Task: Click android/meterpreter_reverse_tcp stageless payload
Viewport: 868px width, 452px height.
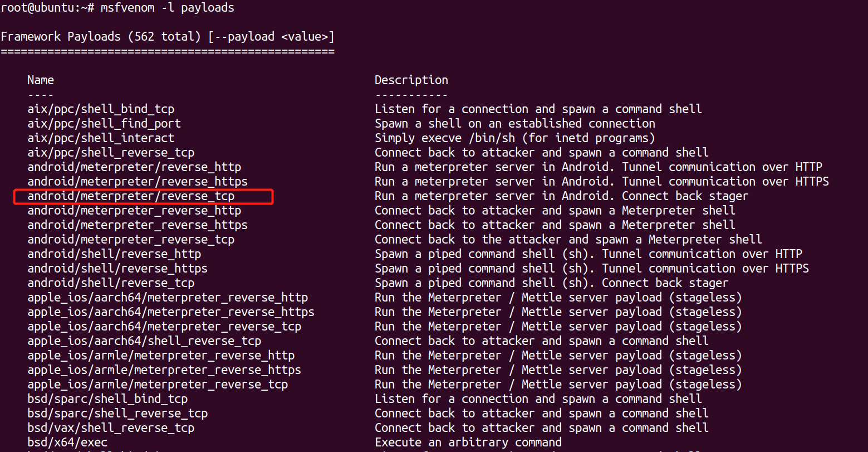Action: pyautogui.click(x=131, y=240)
